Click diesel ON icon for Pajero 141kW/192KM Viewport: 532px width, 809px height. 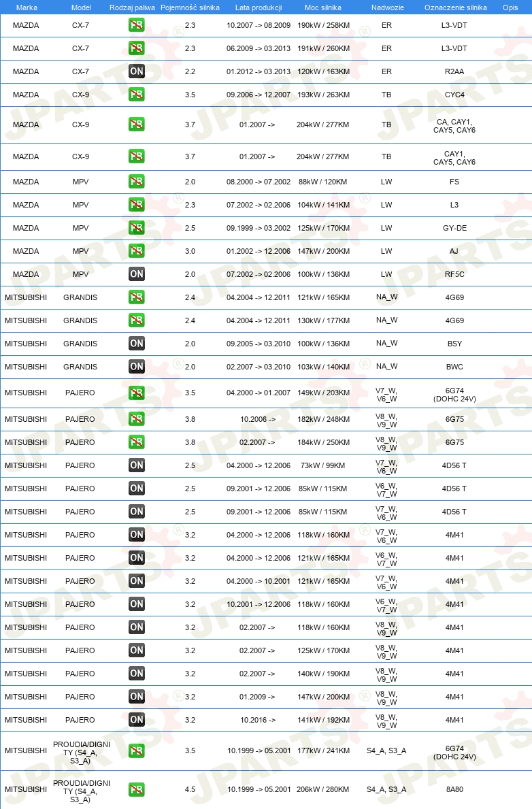tap(136, 719)
